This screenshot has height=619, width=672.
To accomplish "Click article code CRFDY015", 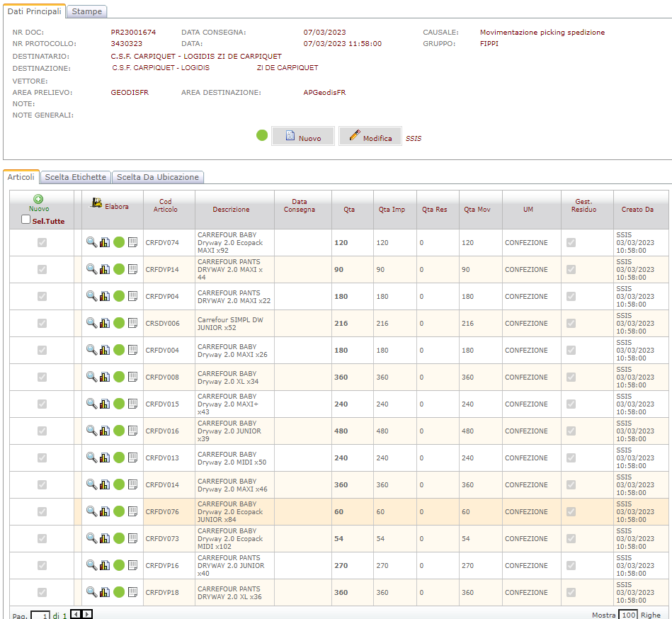I will [x=162, y=404].
